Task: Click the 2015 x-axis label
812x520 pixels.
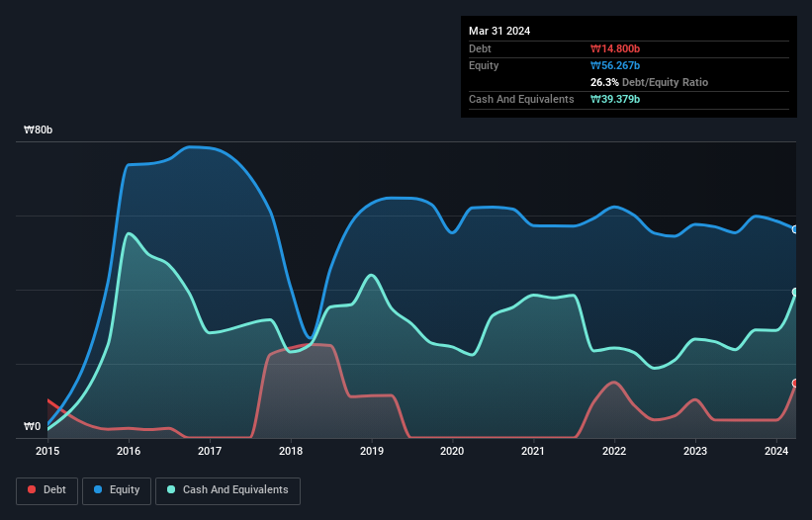Action: click(x=47, y=451)
